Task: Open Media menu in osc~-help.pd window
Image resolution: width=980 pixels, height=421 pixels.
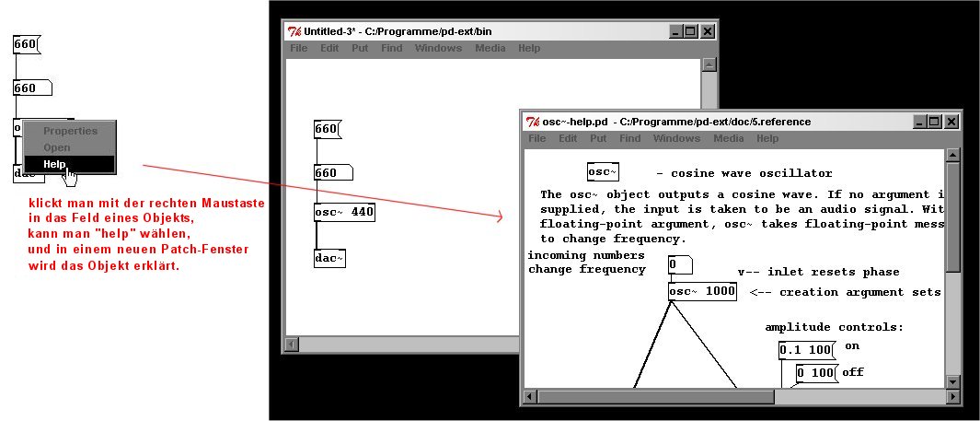Action: (x=729, y=138)
